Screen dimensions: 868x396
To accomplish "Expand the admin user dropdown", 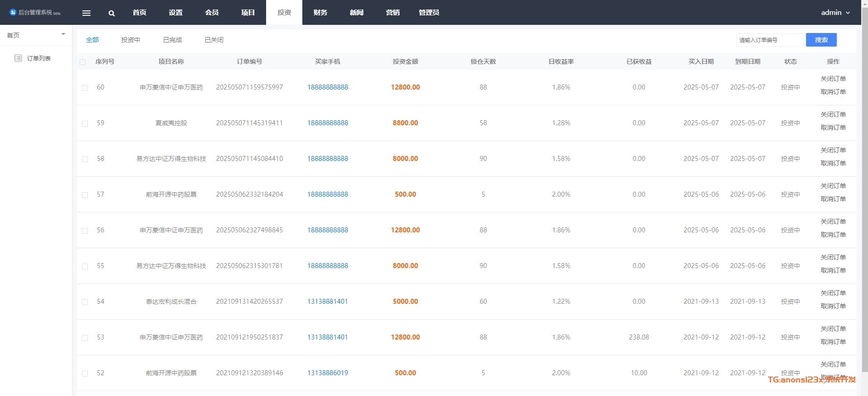I will pyautogui.click(x=835, y=13).
